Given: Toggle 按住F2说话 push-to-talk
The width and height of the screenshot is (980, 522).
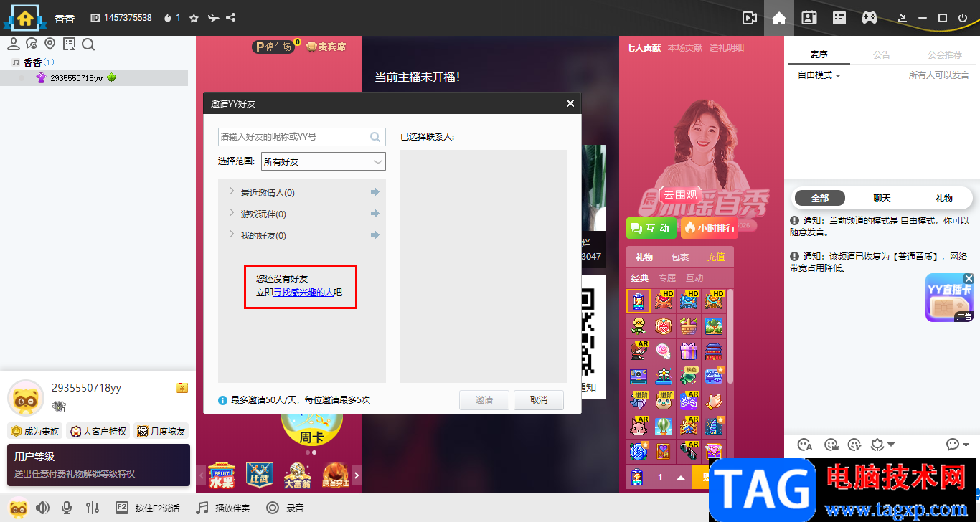Looking at the screenshot, I should pos(147,508).
